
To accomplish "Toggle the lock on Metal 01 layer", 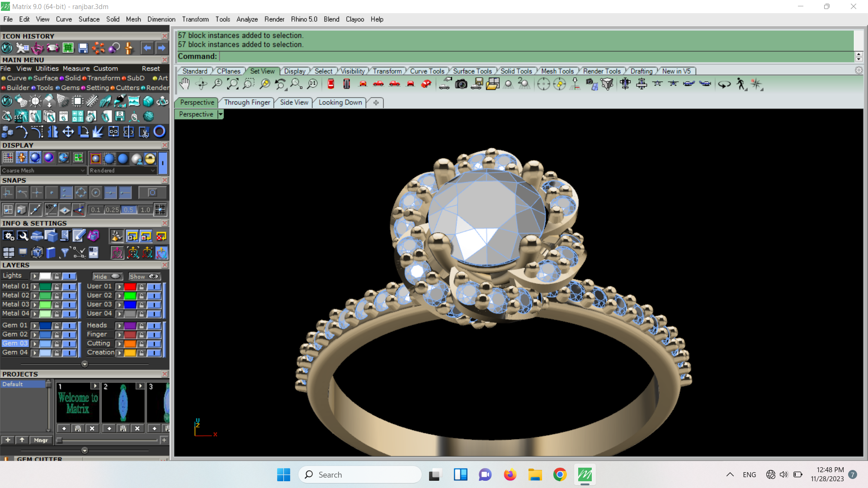I will 57,286.
